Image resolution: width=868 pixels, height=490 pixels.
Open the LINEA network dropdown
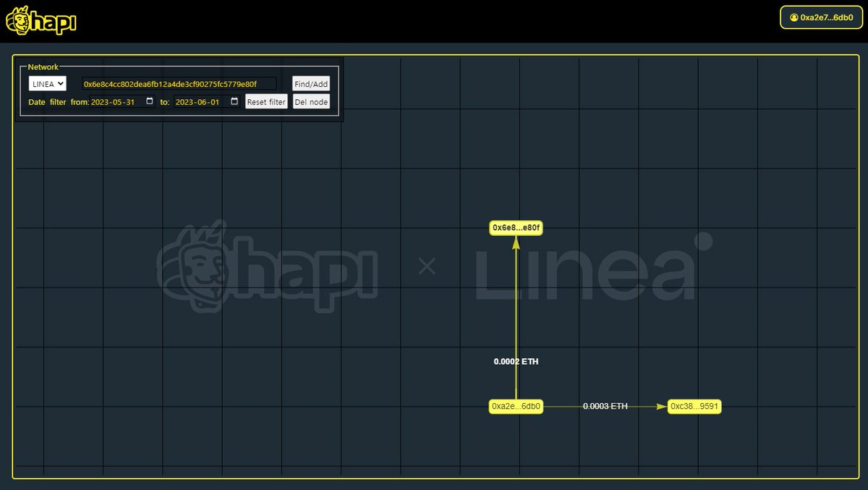(x=48, y=84)
